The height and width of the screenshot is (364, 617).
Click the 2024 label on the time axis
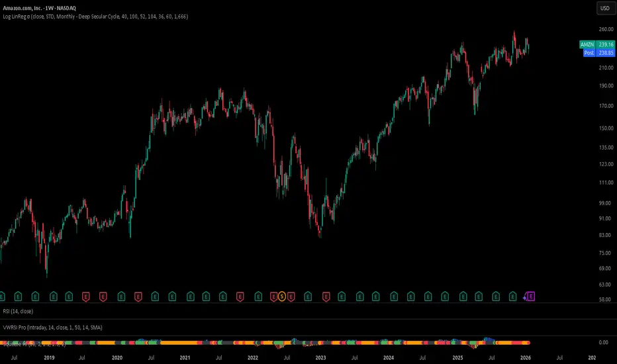(389, 357)
